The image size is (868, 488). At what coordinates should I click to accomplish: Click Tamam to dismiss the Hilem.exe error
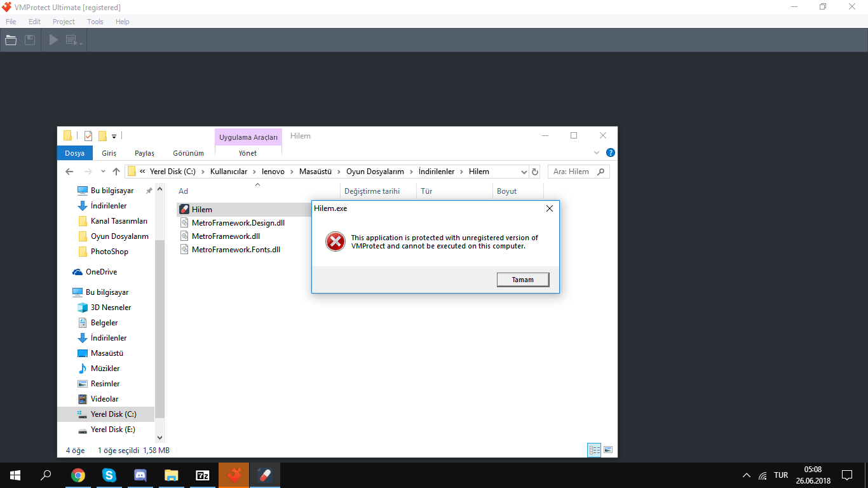point(523,280)
